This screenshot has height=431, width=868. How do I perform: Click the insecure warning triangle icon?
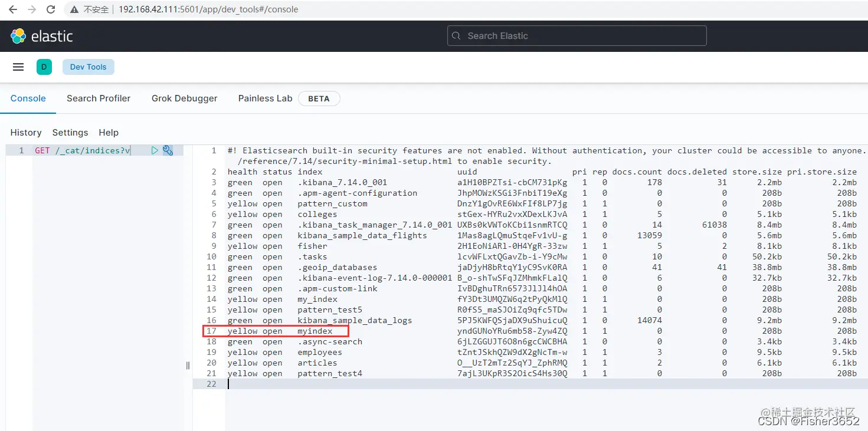pyautogui.click(x=74, y=9)
